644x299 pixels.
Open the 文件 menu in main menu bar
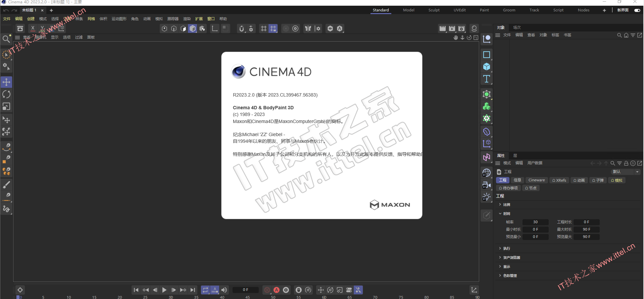[7, 19]
